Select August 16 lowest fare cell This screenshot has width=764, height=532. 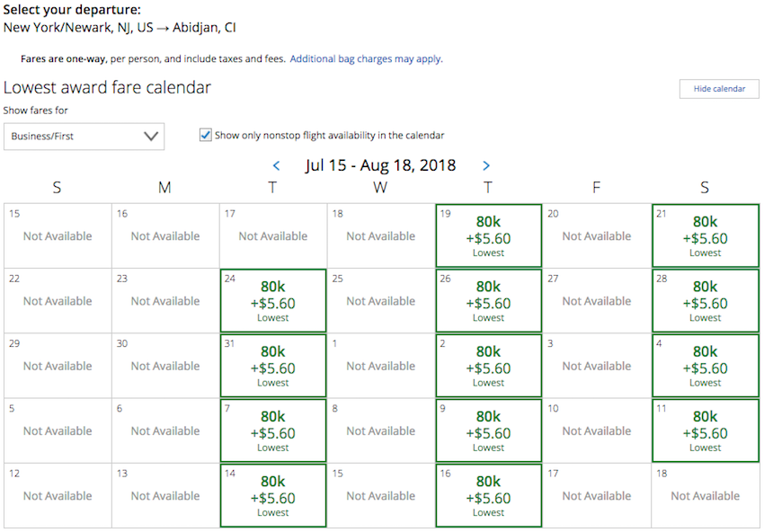(x=489, y=494)
